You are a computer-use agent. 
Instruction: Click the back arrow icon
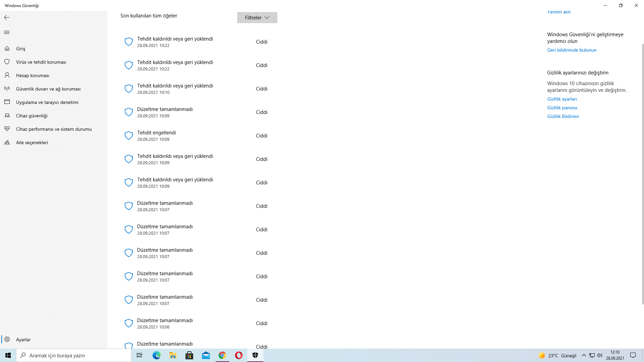[7, 17]
